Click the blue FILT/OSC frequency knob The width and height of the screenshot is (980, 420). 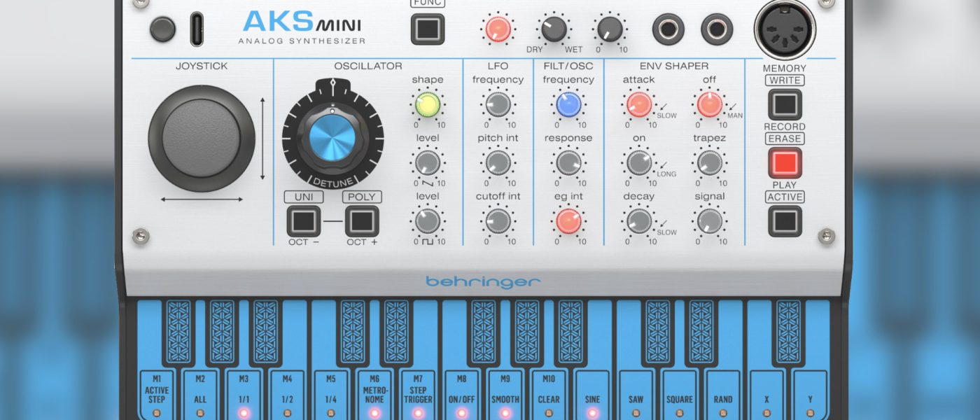click(568, 105)
